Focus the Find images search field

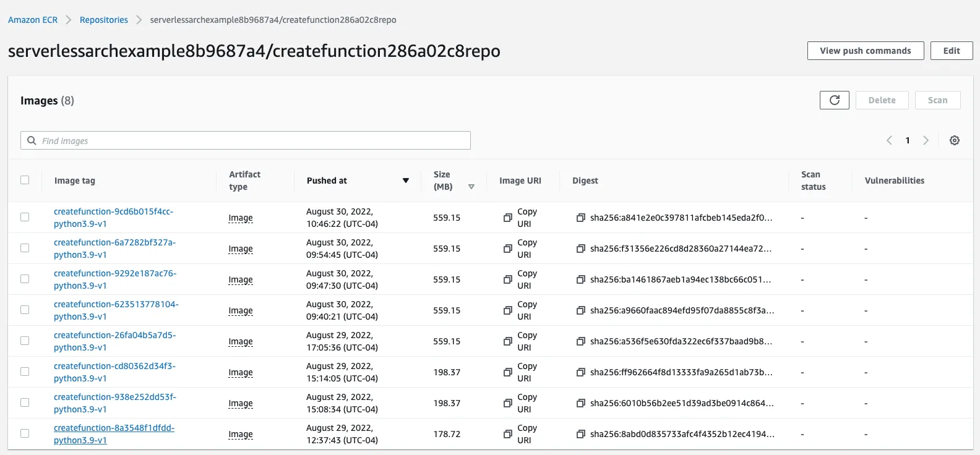pos(246,140)
